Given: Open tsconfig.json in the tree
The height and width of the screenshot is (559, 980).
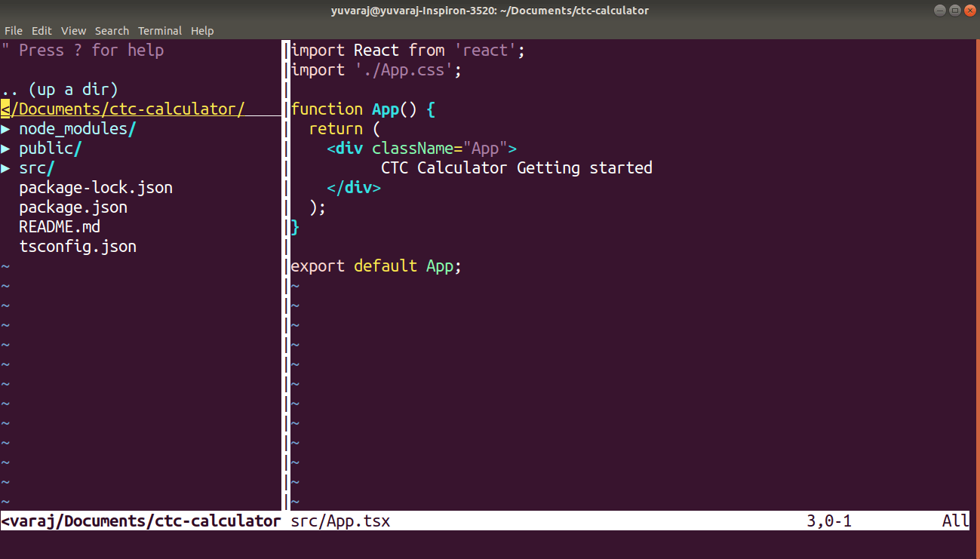Looking at the screenshot, I should [78, 247].
